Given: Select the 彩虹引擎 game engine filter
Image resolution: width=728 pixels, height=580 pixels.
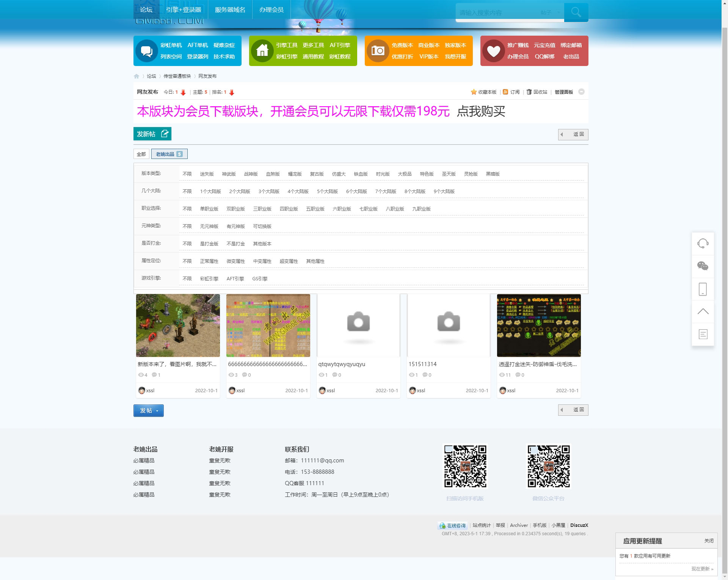Looking at the screenshot, I should coord(209,279).
